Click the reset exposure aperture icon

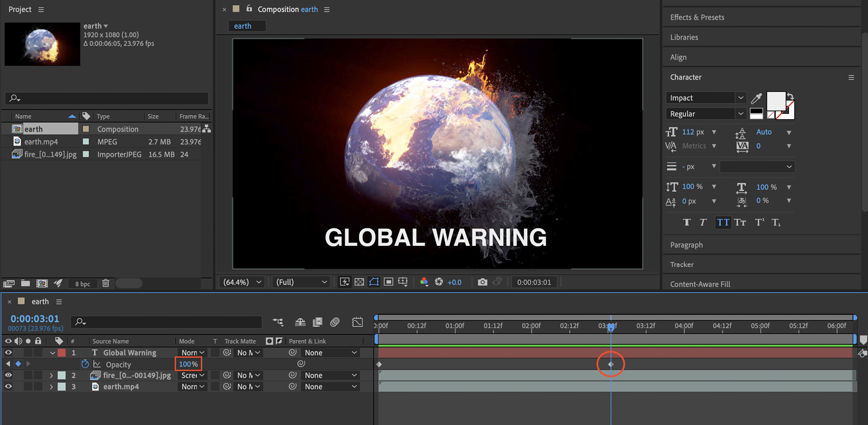439,282
